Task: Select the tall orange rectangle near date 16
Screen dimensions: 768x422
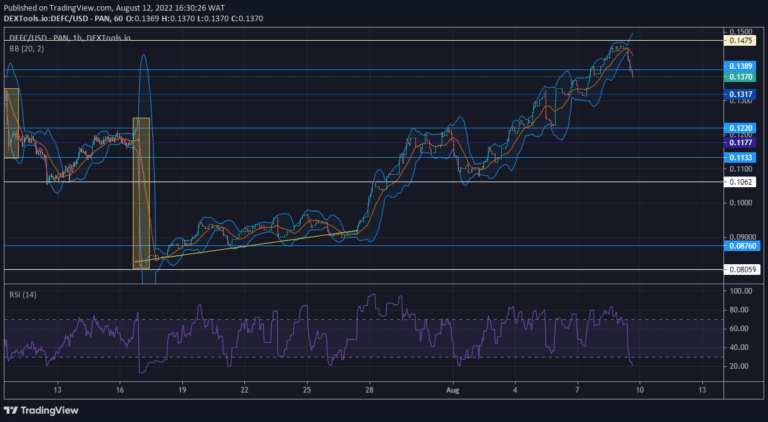Action: 142,193
